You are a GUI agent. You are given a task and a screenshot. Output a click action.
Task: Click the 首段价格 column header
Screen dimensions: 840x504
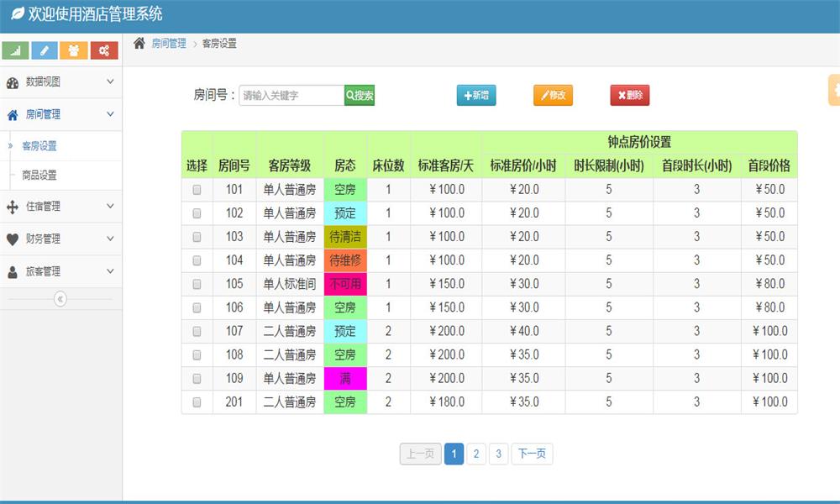769,166
